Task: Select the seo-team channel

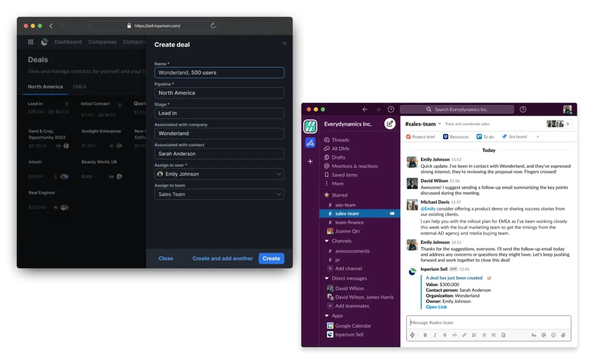Action: [x=345, y=205]
